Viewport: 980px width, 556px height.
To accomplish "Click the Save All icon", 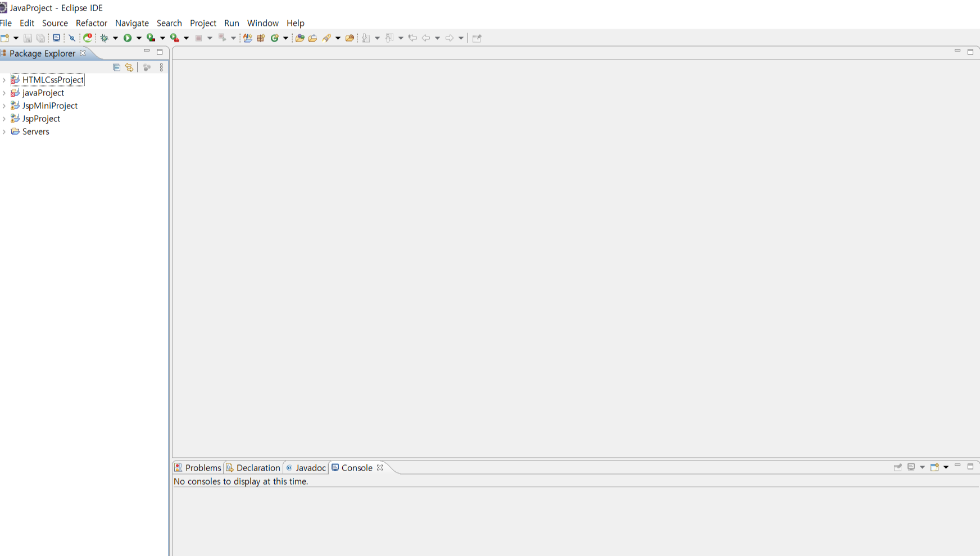I will point(41,38).
